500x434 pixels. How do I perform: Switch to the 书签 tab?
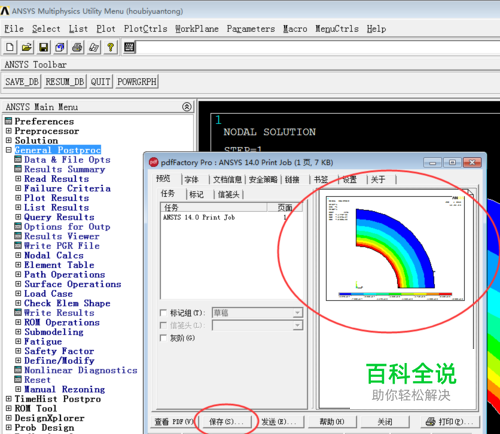tap(321, 180)
